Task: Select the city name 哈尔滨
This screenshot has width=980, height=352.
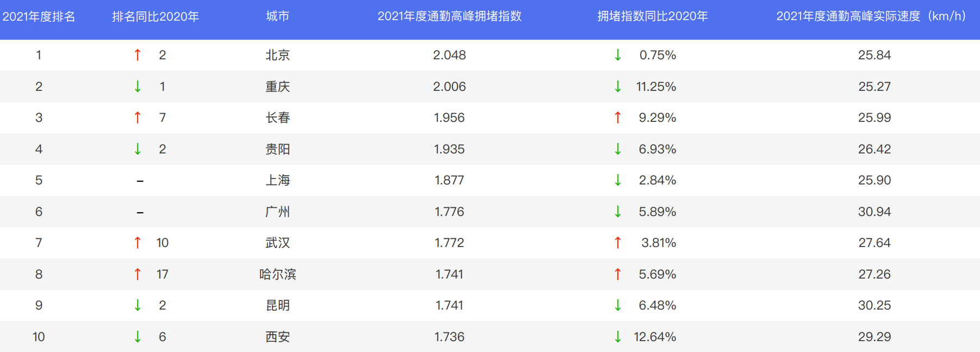Action: pyautogui.click(x=277, y=274)
